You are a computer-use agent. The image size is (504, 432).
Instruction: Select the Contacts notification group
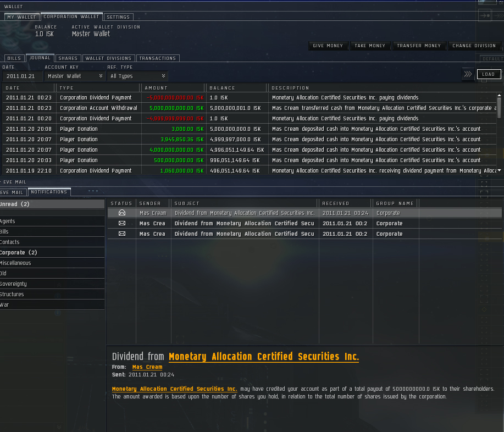[x=52, y=242]
